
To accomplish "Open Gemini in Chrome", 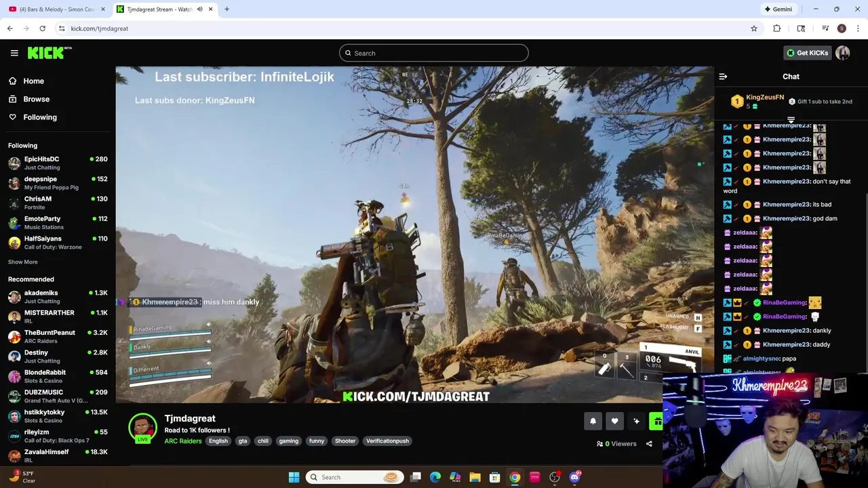I will tap(777, 9).
